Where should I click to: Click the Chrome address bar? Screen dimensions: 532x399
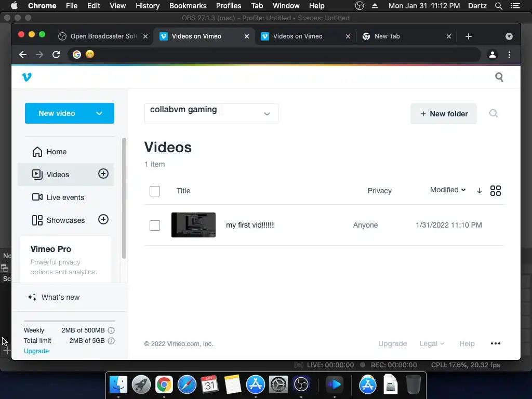274,55
